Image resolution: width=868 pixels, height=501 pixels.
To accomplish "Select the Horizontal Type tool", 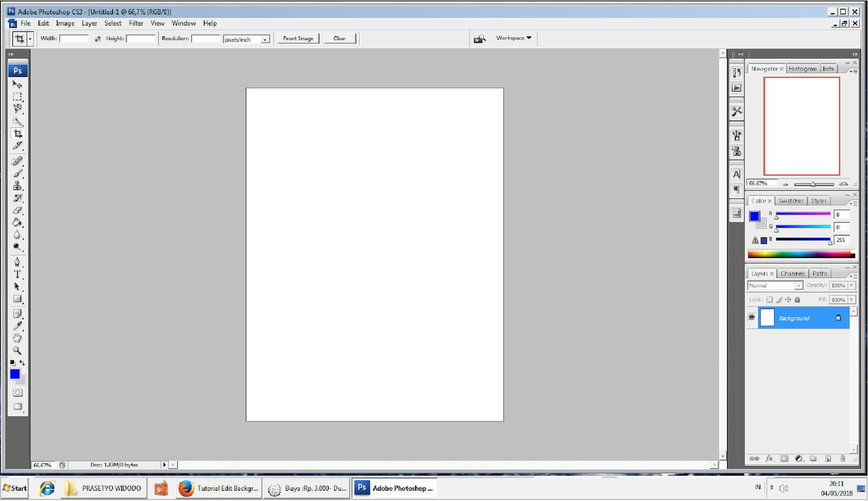I will click(17, 274).
